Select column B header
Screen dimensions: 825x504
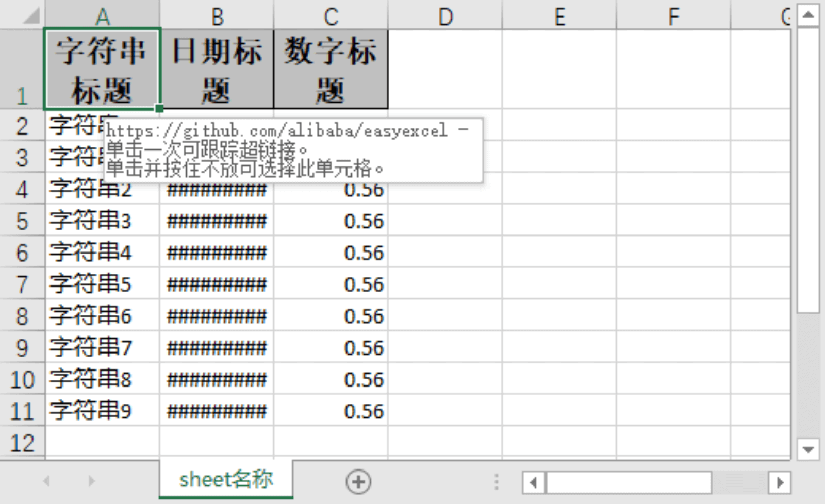[x=217, y=16]
